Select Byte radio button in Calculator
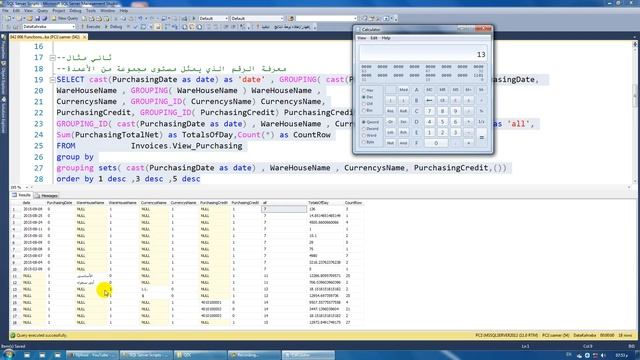The height and width of the screenshot is (360, 640). pos(369,142)
